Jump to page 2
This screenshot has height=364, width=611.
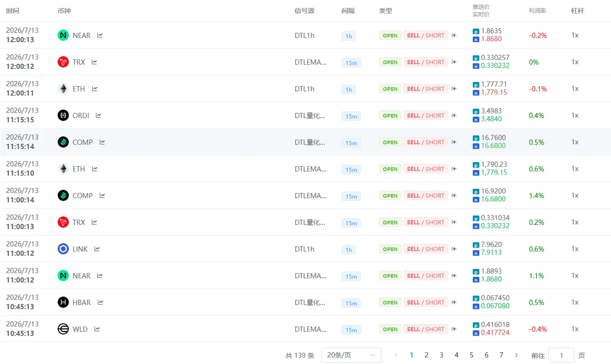coord(426,355)
